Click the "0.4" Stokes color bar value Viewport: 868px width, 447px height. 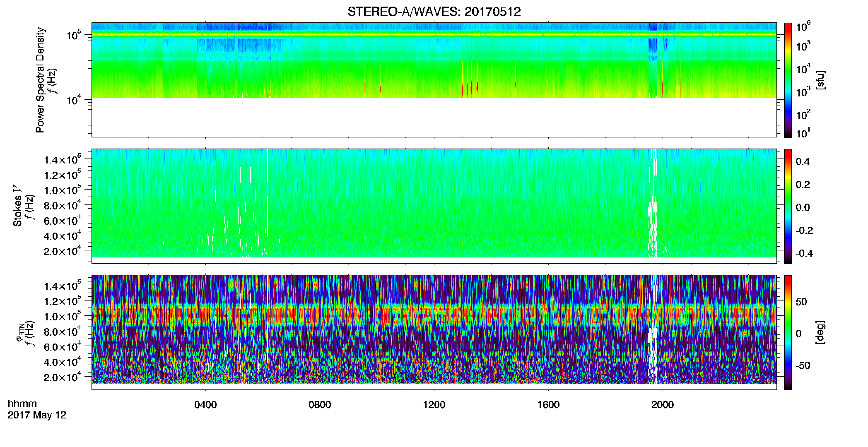pyautogui.click(x=803, y=162)
